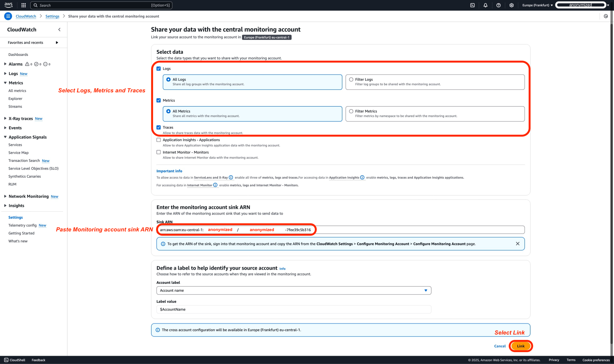
Task: Collapse the Application Signals section
Action: pyautogui.click(x=5, y=137)
